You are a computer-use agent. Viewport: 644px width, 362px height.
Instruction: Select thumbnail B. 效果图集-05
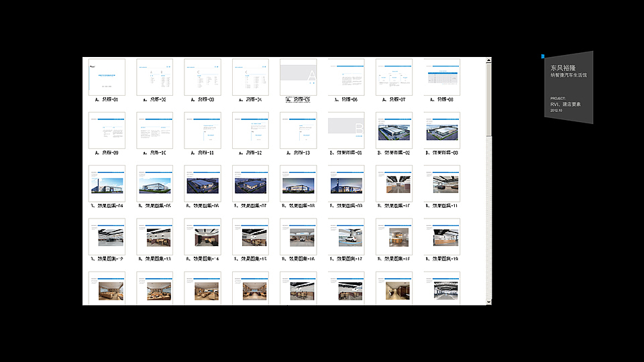[x=154, y=184]
